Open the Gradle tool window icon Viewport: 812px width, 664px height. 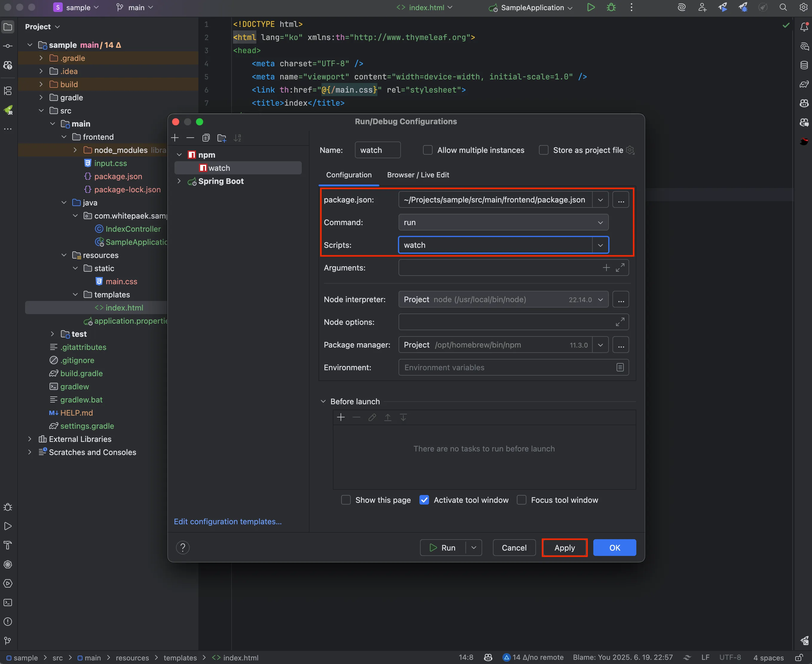point(804,84)
